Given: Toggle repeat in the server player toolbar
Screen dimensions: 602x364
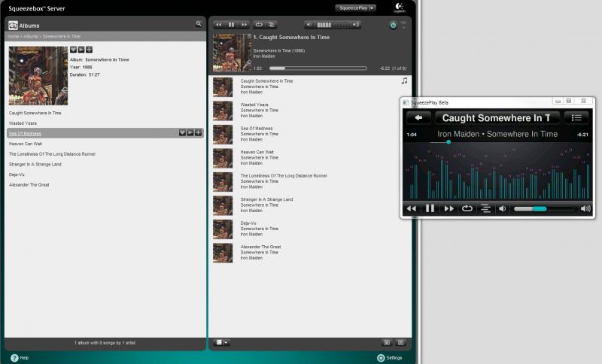Looking at the screenshot, I should click(x=259, y=25).
